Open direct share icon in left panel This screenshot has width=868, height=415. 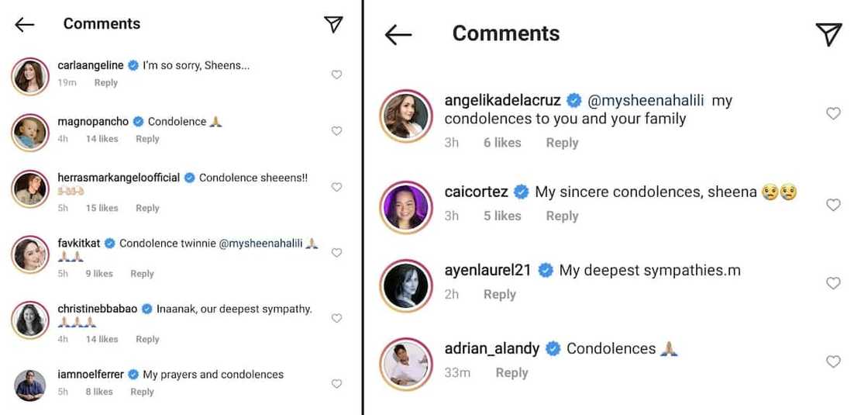point(333,24)
